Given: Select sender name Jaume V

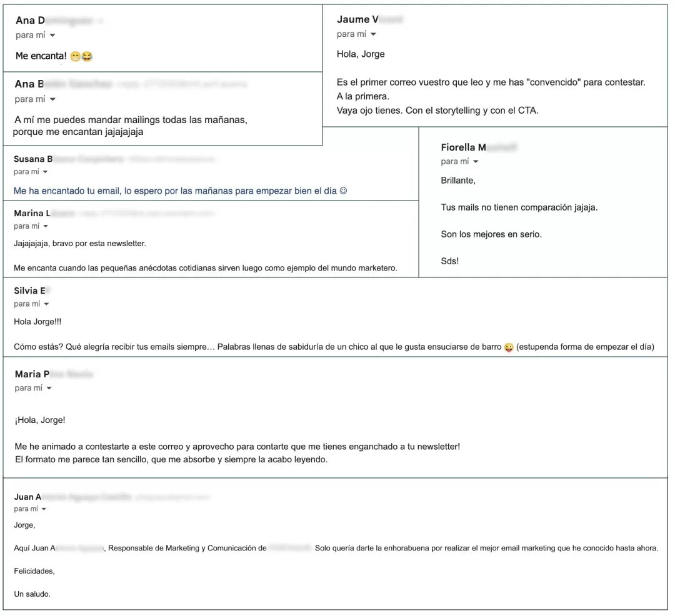Looking at the screenshot, I should (357, 19).
